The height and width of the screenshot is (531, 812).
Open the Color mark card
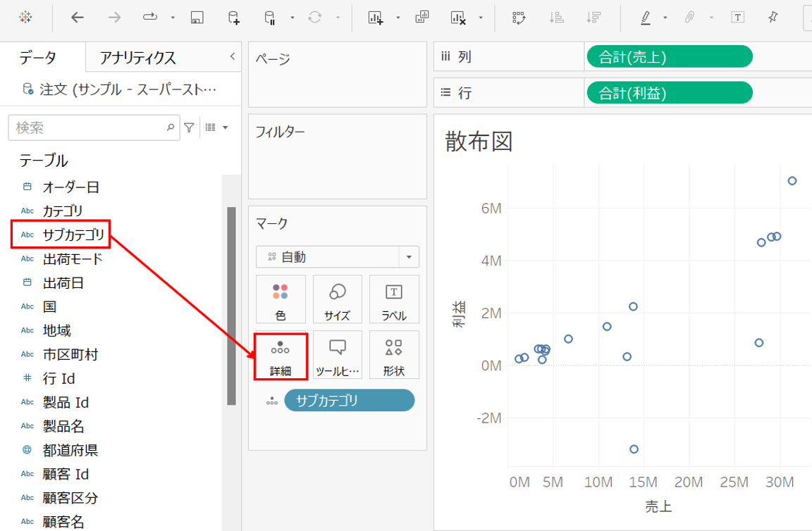(280, 299)
